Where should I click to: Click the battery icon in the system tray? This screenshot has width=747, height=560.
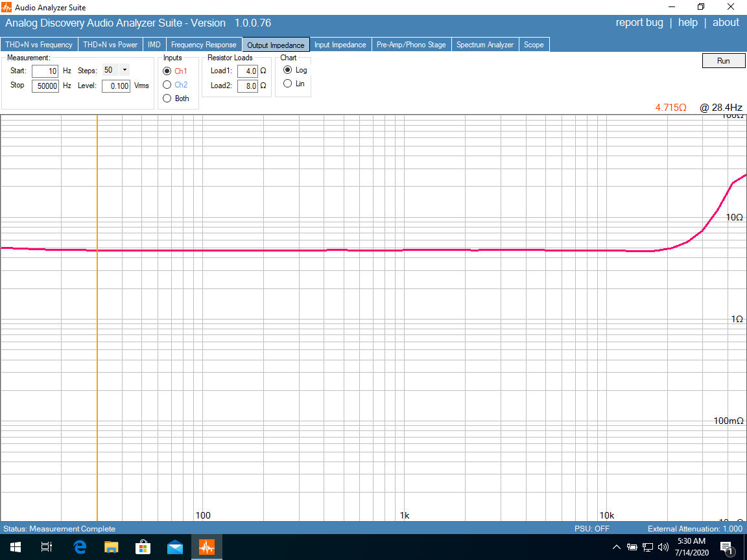(x=632, y=547)
